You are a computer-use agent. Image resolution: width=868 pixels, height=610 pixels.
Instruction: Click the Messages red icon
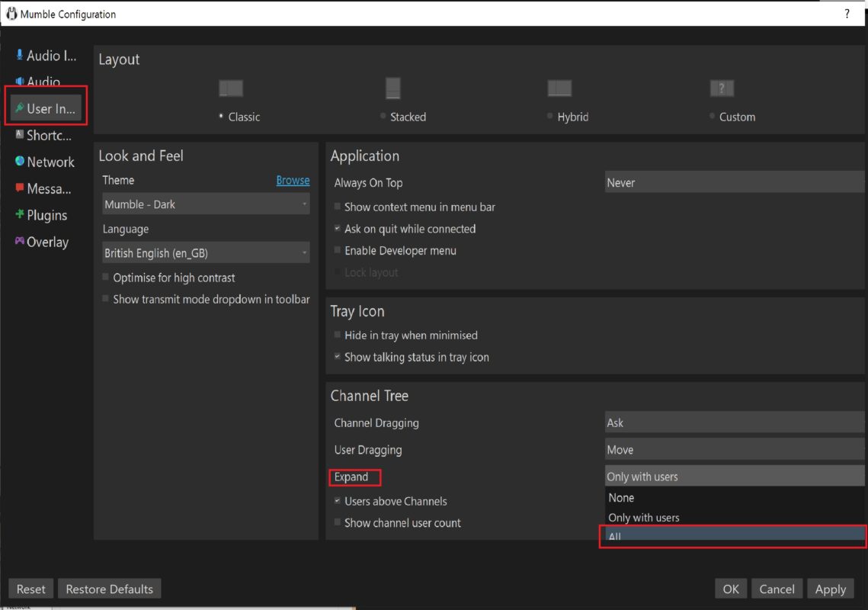click(x=19, y=188)
